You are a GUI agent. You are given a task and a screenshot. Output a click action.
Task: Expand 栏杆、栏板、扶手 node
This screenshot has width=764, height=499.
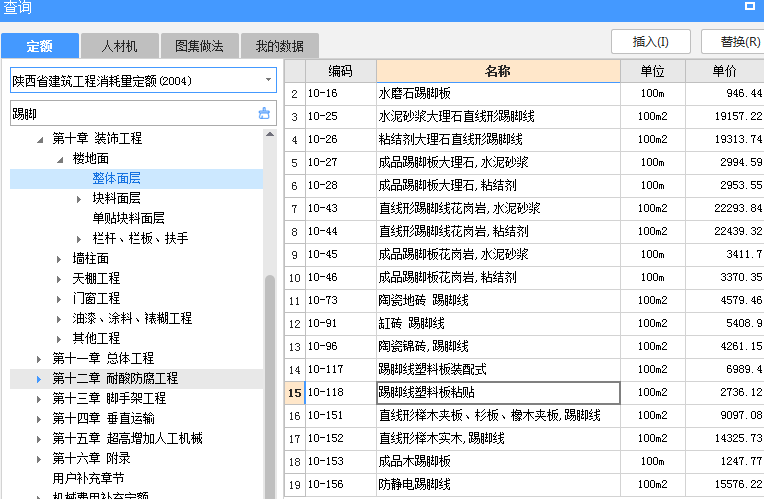pos(79,239)
